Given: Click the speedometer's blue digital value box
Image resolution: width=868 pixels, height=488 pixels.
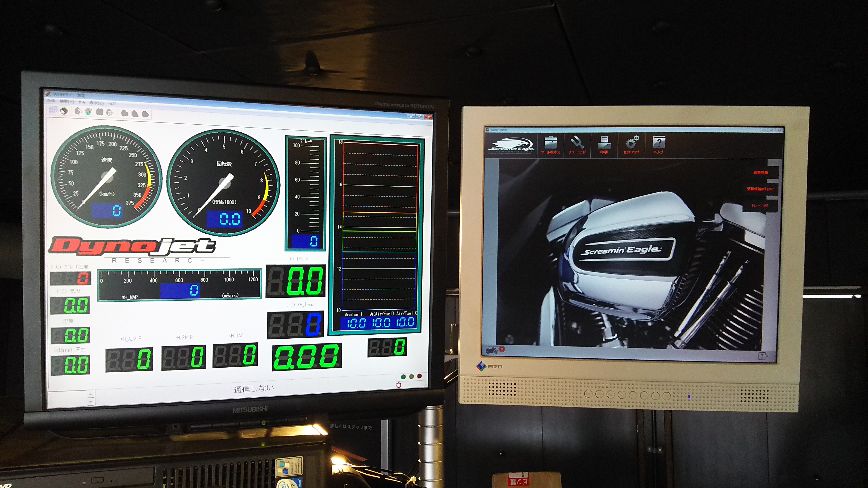Looking at the screenshot, I should (107, 211).
